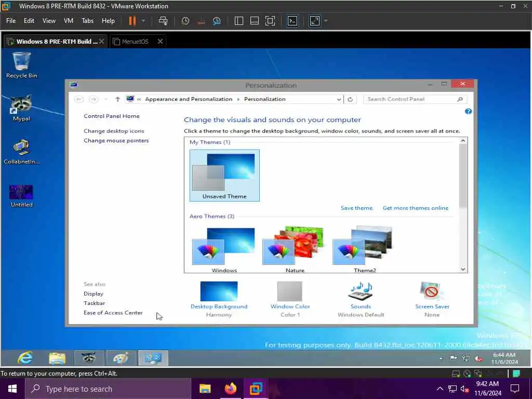Select the CollabnetIn... desktop icon
The width and height of the screenshot is (532, 399).
point(21,151)
